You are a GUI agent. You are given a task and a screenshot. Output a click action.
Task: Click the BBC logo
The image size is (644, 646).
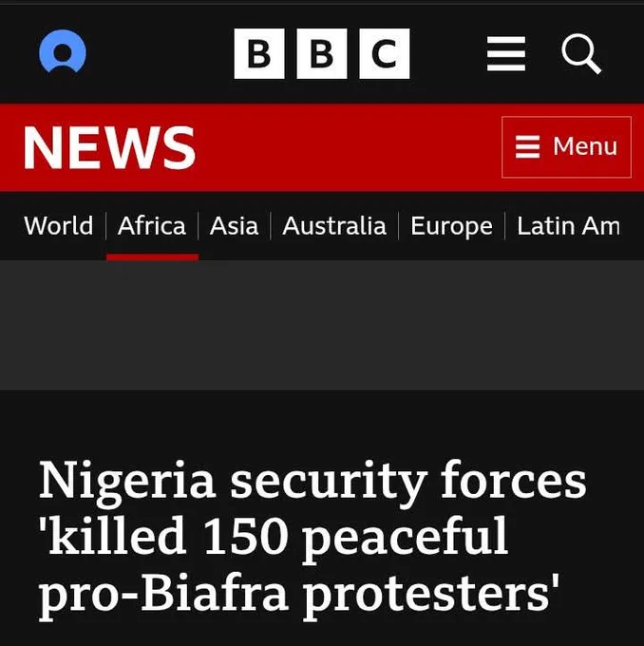[322, 53]
